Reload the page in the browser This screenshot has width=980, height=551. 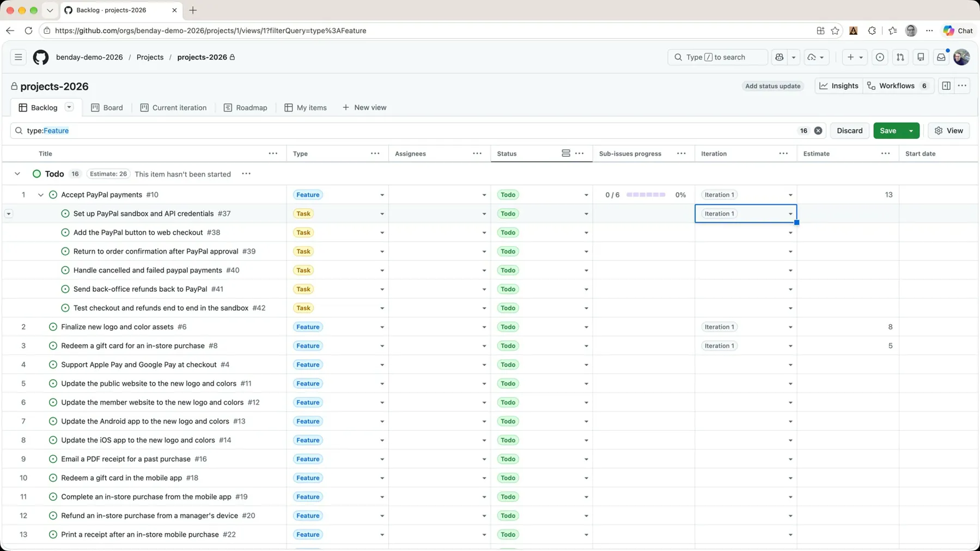point(28,30)
